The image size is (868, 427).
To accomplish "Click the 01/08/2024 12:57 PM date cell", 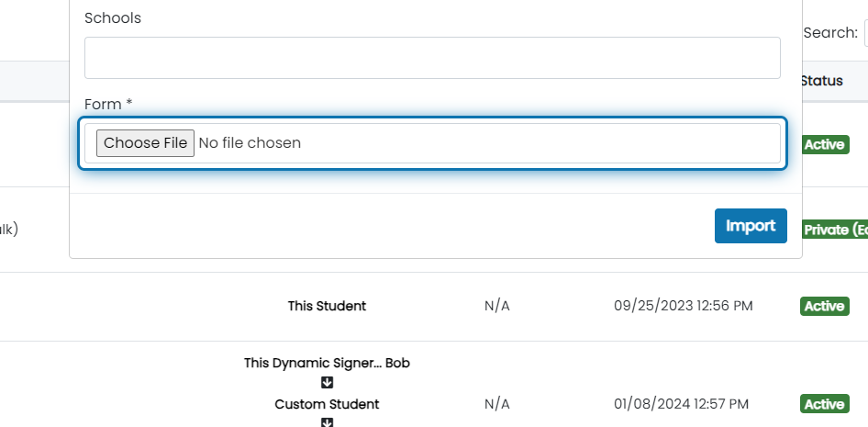I will pos(682,404).
